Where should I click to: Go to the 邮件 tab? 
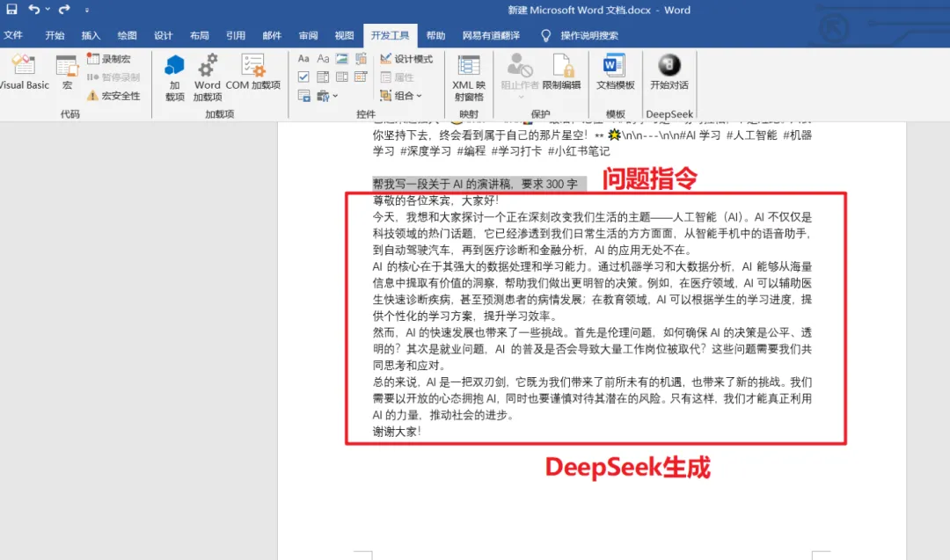(x=272, y=36)
